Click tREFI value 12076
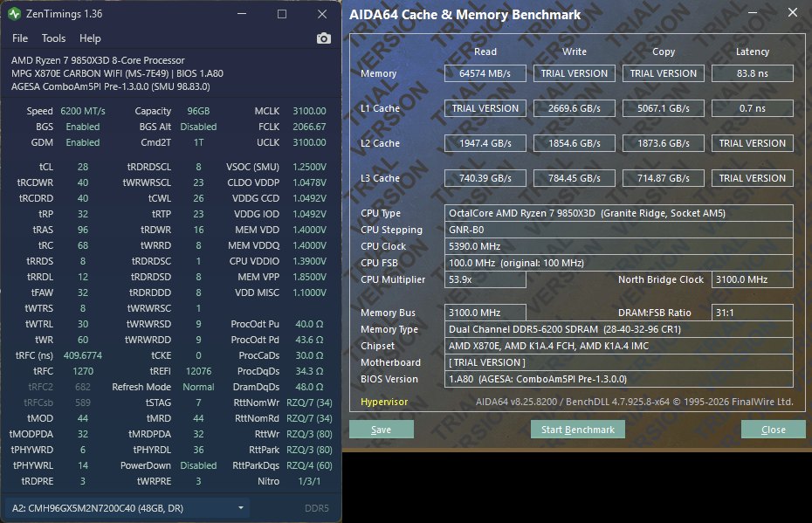 tap(198, 371)
